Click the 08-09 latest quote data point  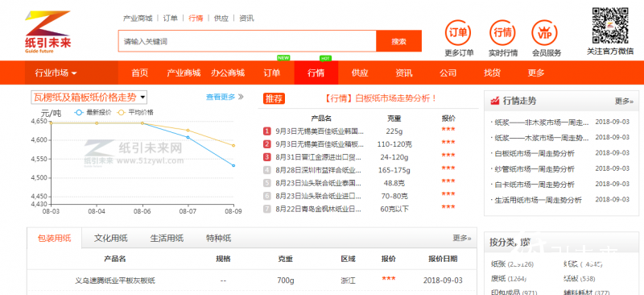pyautogui.click(x=233, y=165)
